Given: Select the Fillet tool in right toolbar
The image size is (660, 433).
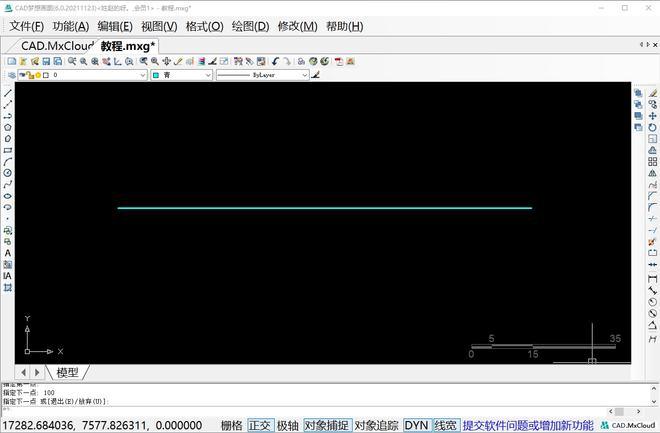Looking at the screenshot, I should click(x=652, y=207).
